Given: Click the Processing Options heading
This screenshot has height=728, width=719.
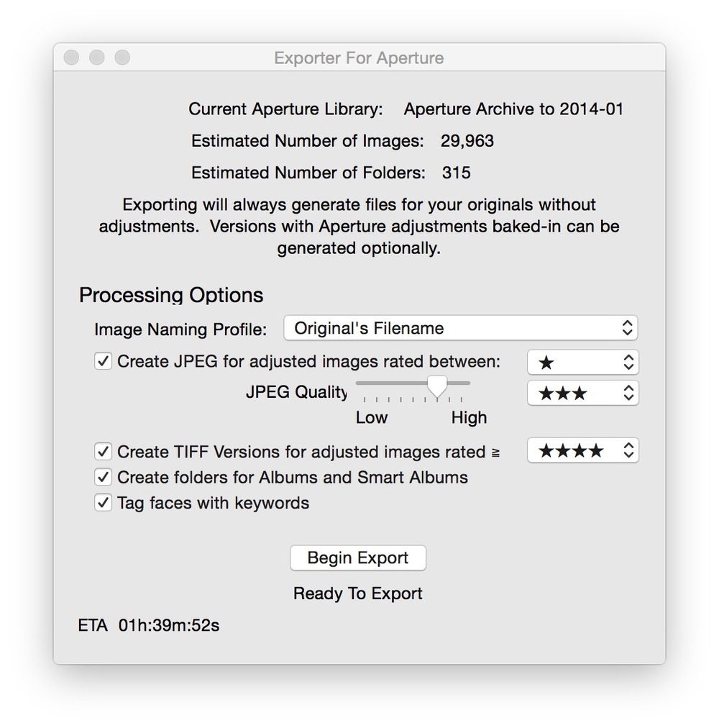Looking at the screenshot, I should (171, 295).
